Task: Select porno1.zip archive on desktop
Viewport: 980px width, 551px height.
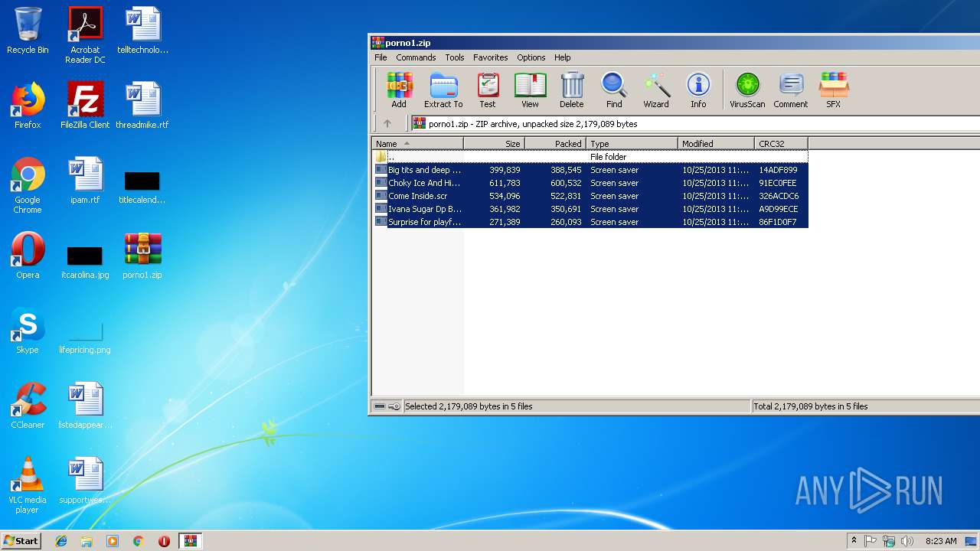Action: coord(142,256)
